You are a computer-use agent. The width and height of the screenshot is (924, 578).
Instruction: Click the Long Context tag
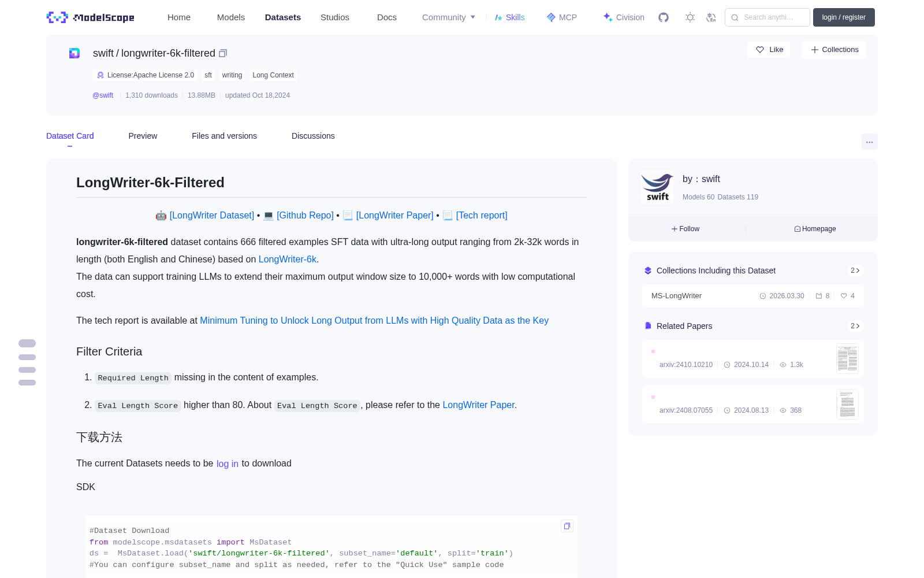point(273,75)
